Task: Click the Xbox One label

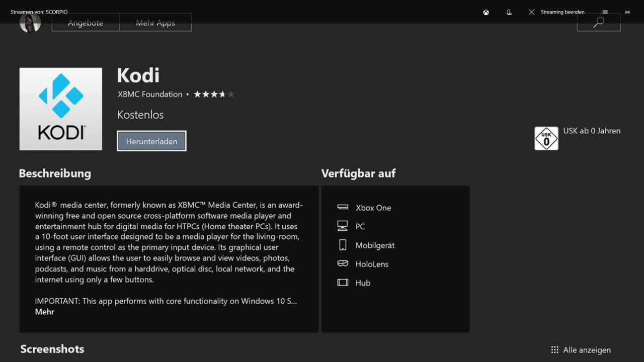Action: point(373,208)
